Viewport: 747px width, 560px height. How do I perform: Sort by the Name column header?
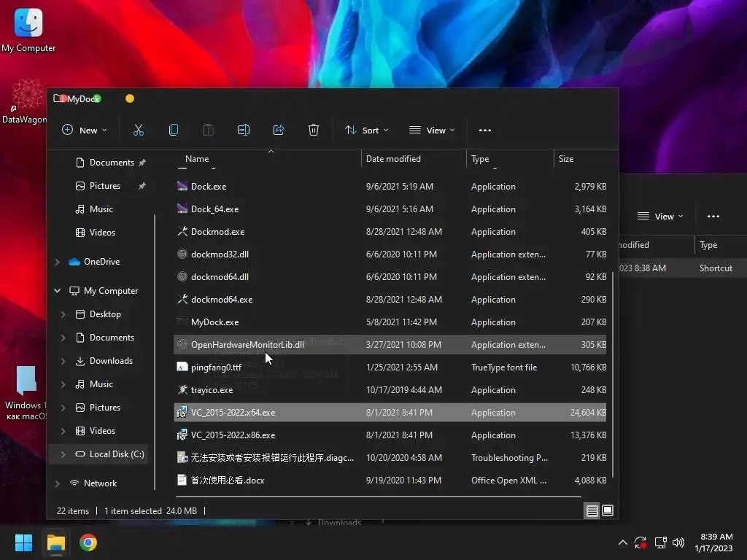[197, 158]
